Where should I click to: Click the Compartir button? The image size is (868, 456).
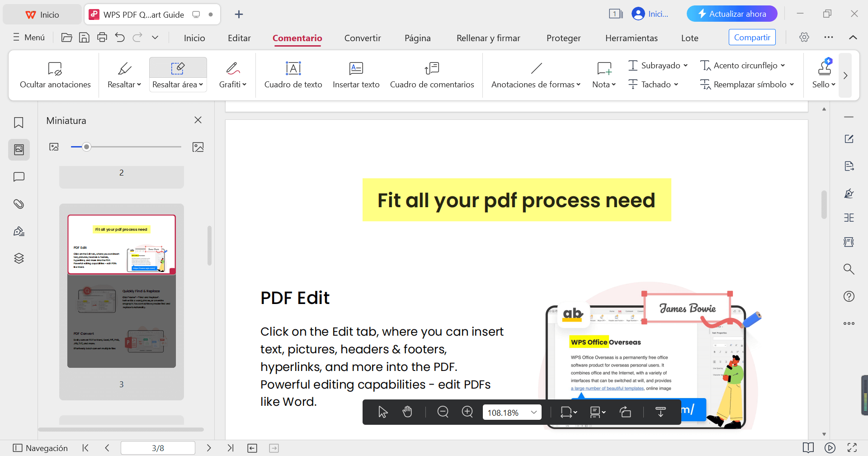(752, 38)
